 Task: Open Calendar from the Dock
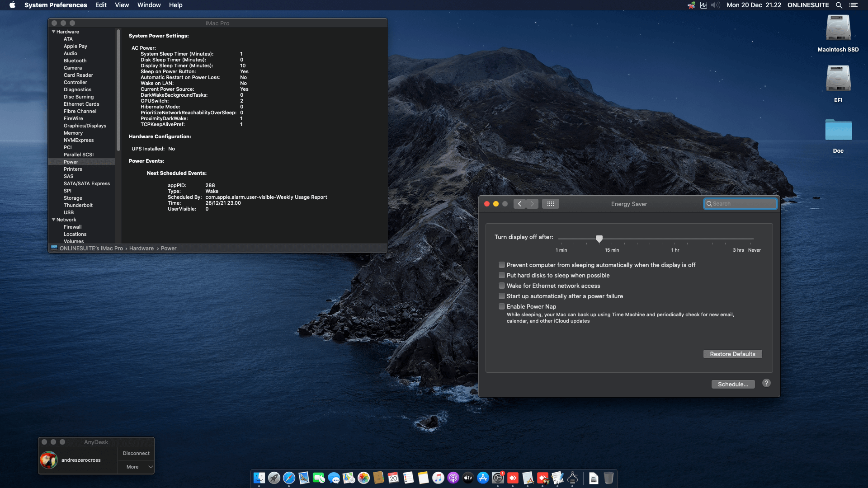(x=393, y=478)
